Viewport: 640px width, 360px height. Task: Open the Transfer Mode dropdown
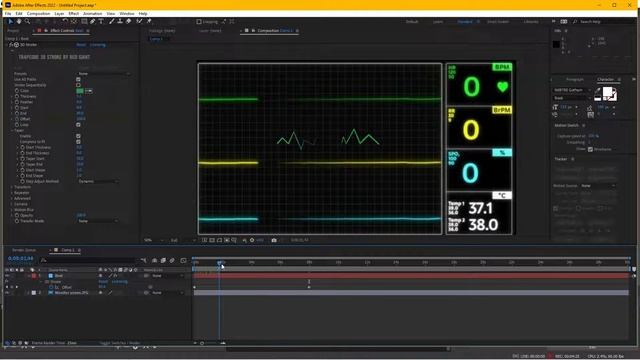click(x=98, y=221)
